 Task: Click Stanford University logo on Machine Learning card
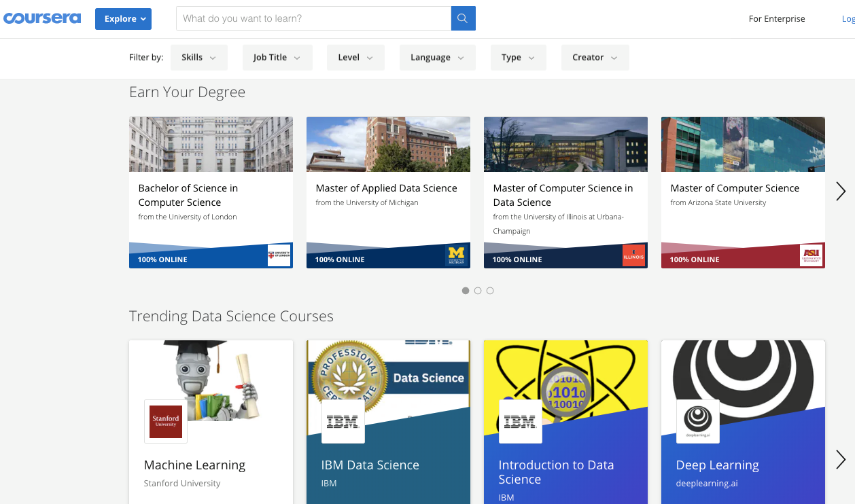click(x=166, y=421)
